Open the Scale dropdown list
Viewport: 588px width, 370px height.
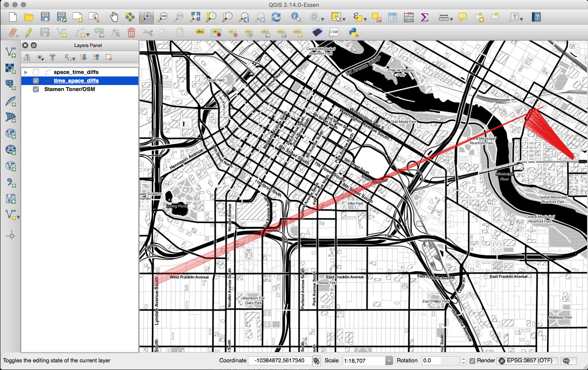[389, 361]
